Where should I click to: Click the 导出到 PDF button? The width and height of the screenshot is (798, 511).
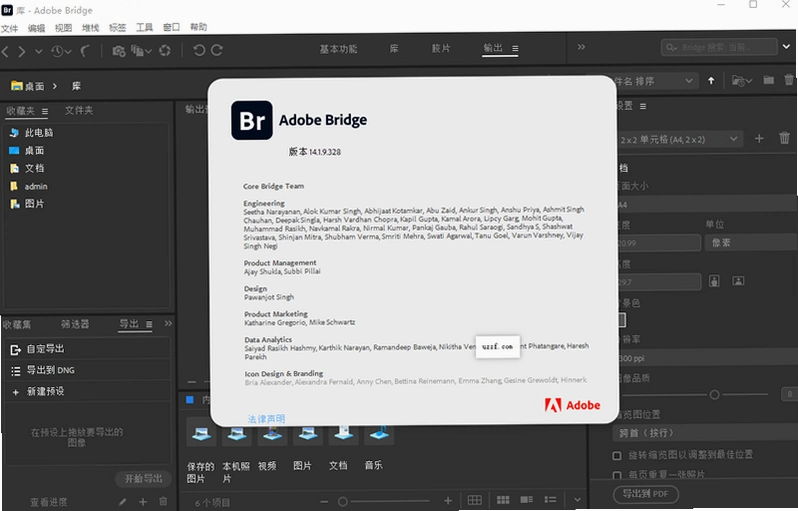(645, 494)
